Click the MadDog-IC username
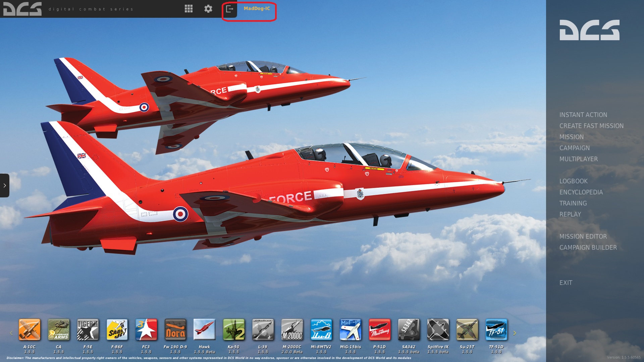 [257, 9]
